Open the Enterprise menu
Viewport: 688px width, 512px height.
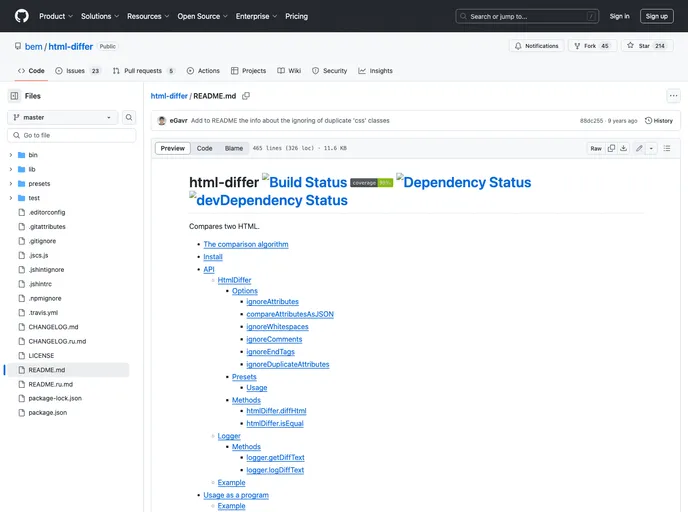click(x=256, y=16)
